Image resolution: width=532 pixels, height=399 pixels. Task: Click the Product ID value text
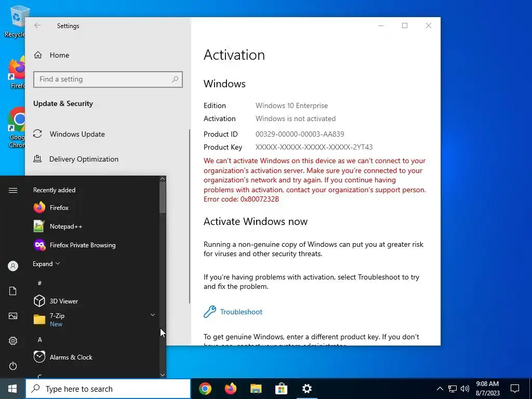(300, 134)
